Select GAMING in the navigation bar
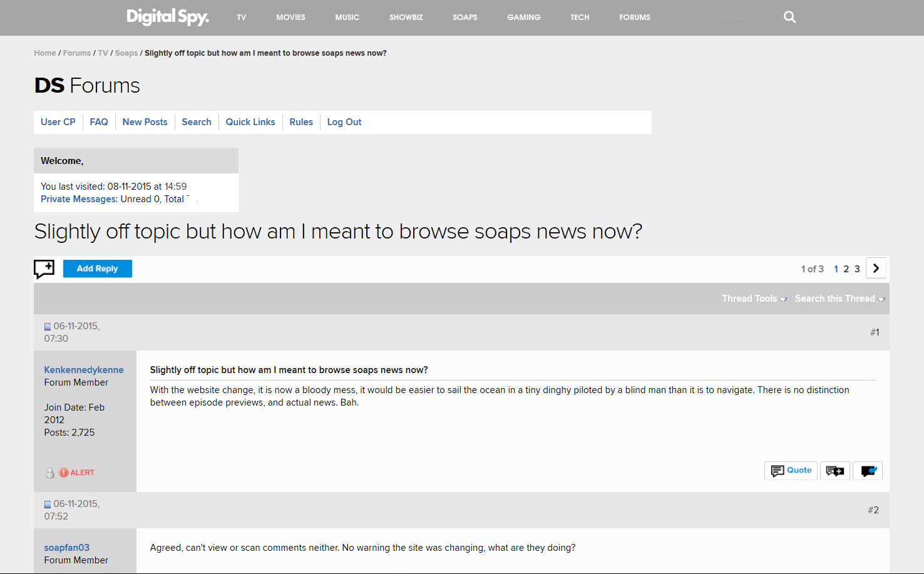The image size is (924, 574). (x=523, y=17)
